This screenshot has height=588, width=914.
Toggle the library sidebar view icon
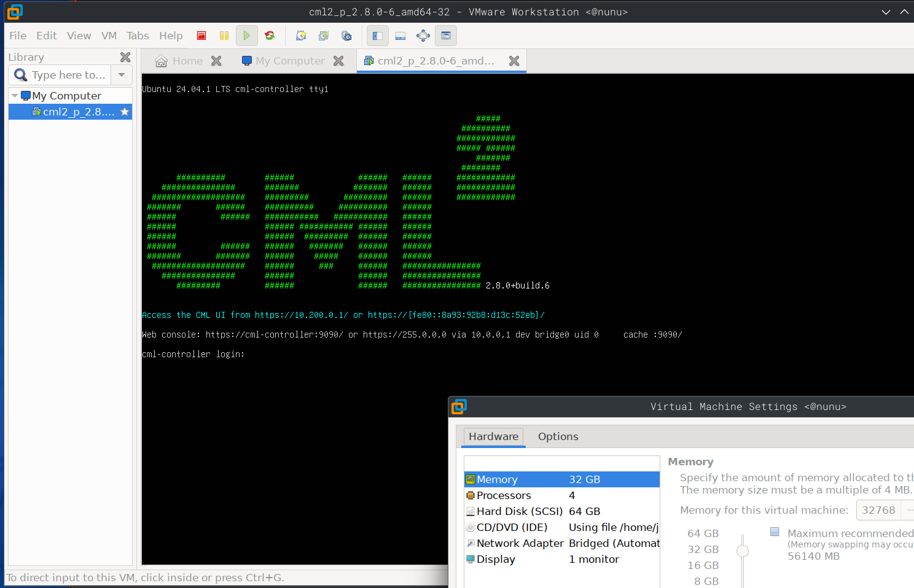pyautogui.click(x=378, y=36)
